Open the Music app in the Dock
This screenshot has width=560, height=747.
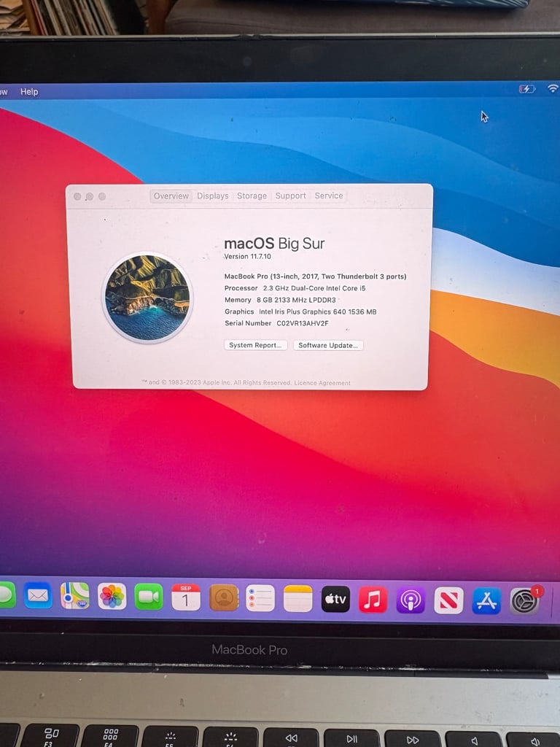373,600
